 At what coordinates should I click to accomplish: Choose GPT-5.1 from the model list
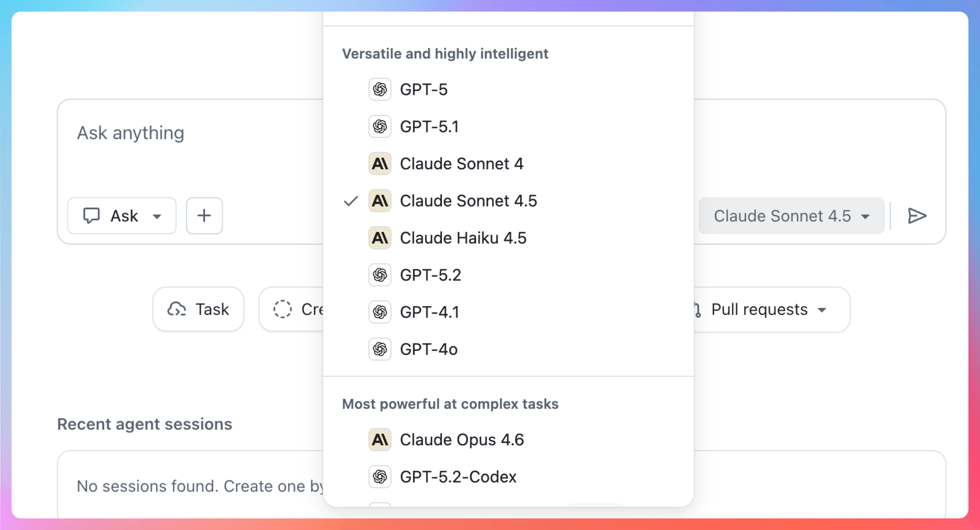[429, 127]
